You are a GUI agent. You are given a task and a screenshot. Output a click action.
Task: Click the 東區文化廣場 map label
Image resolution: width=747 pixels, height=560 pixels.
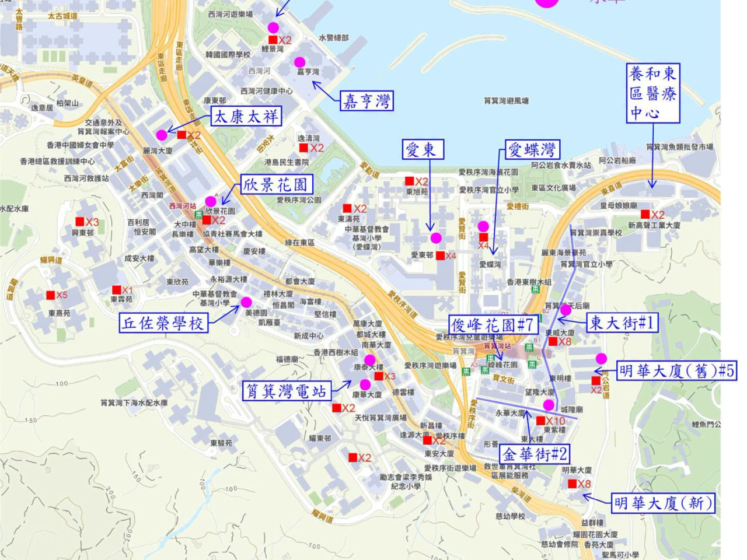tap(553, 188)
